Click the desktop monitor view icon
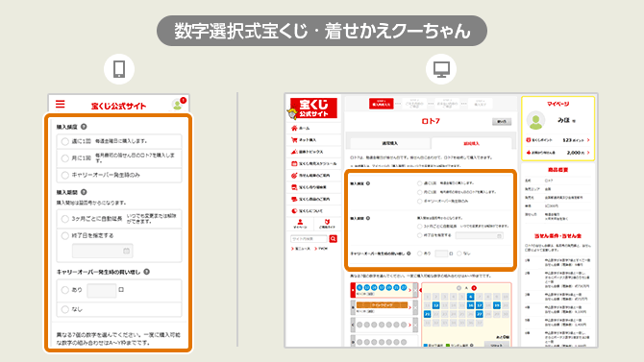Image resolution: width=644 pixels, height=362 pixels. 441,69
